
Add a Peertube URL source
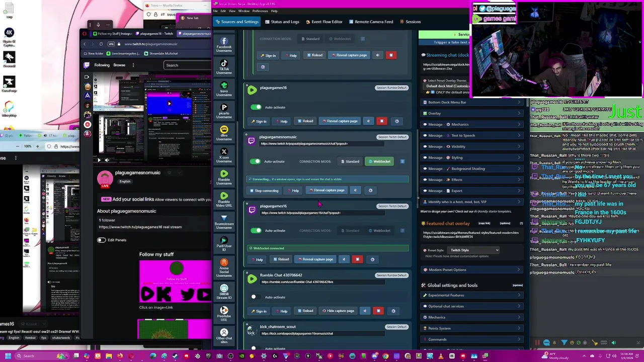[224, 314]
